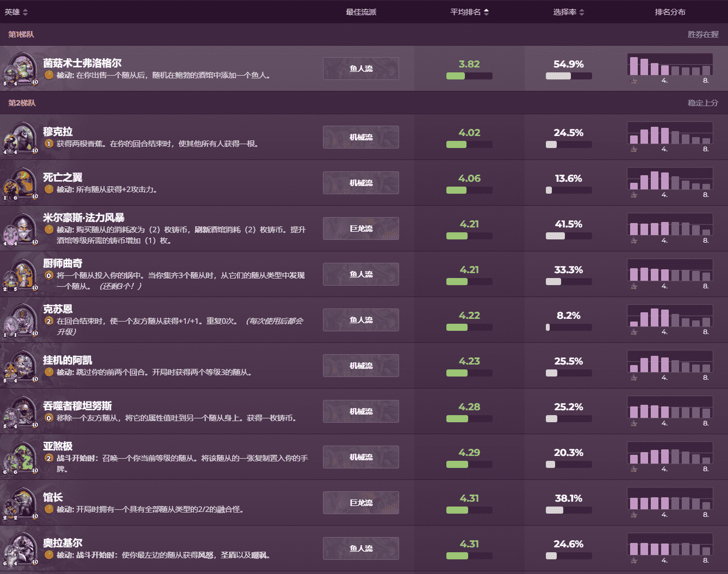Open 巨龙流 build for 馆长
728x574 pixels.
pyautogui.click(x=361, y=503)
